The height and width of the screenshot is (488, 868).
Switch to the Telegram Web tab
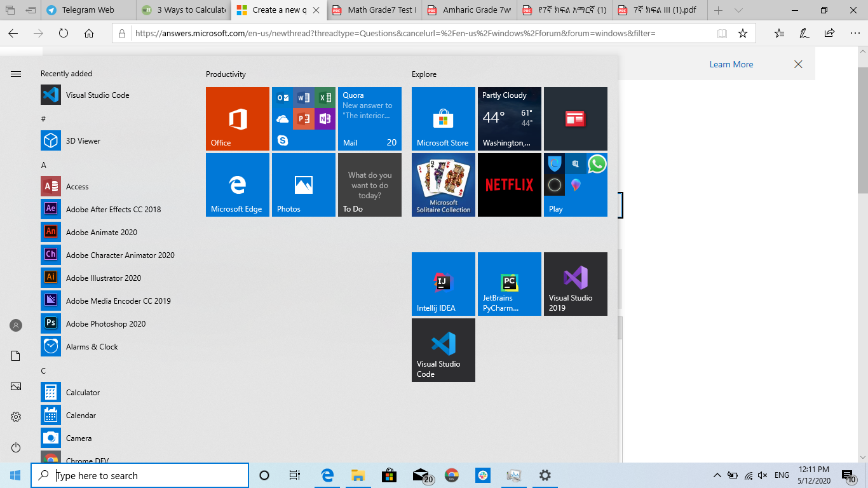[88, 10]
